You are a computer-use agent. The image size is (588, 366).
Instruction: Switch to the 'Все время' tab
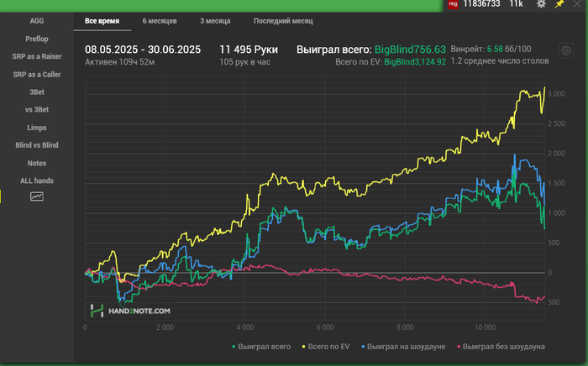tap(102, 20)
